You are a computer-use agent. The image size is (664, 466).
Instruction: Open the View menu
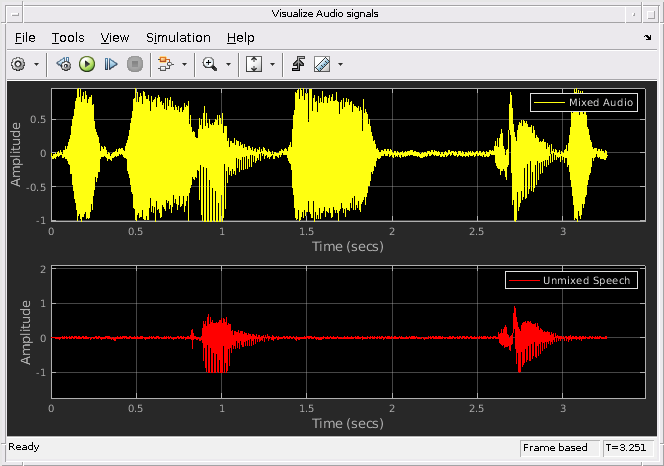(x=115, y=38)
